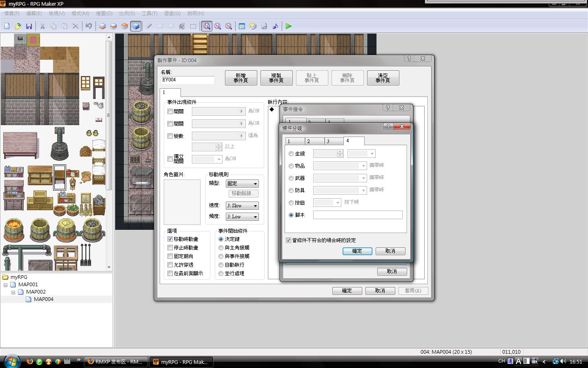588x368 pixels.
Task: Confirm with 確定 in 條件分歧 dialog
Action: coord(357,251)
